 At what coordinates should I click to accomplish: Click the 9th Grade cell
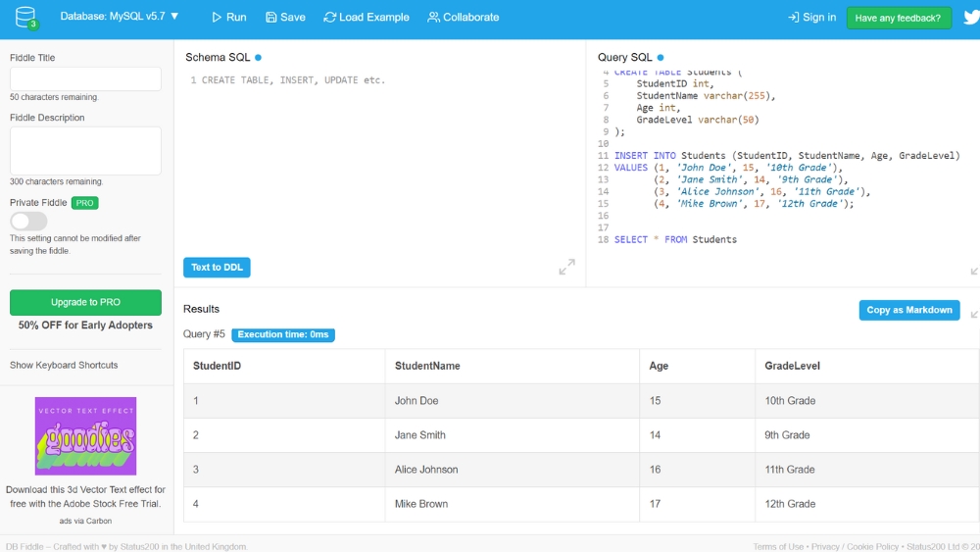point(867,435)
